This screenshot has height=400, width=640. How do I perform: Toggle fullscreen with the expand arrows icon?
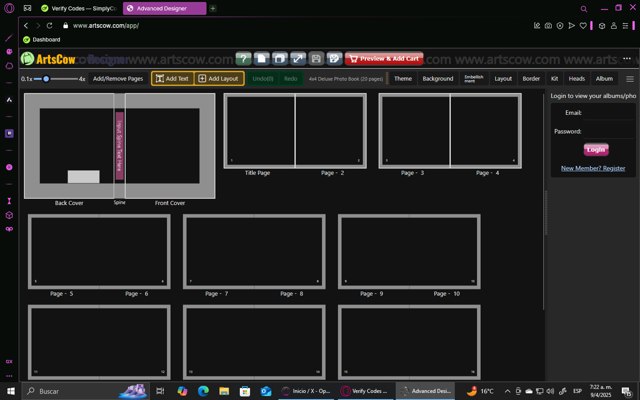pyautogui.click(x=298, y=59)
